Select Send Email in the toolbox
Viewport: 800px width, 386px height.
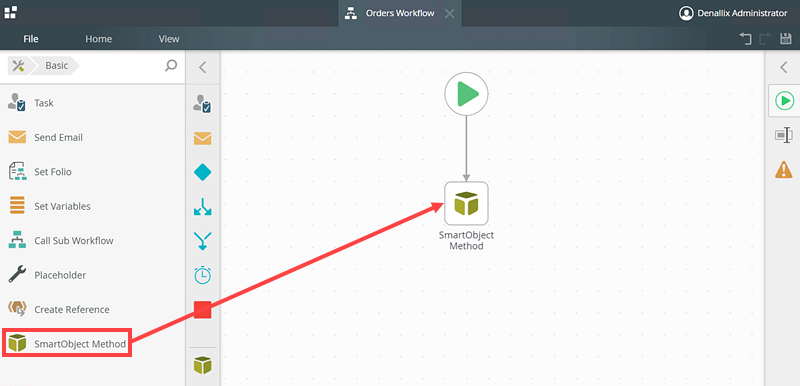[92, 137]
